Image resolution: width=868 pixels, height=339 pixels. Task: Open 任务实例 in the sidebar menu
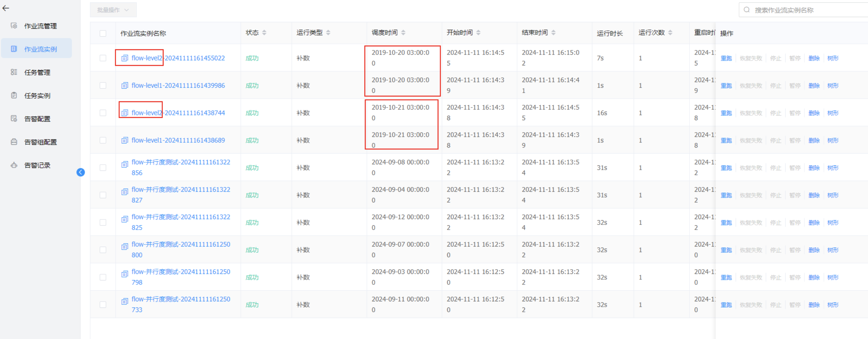click(37, 96)
